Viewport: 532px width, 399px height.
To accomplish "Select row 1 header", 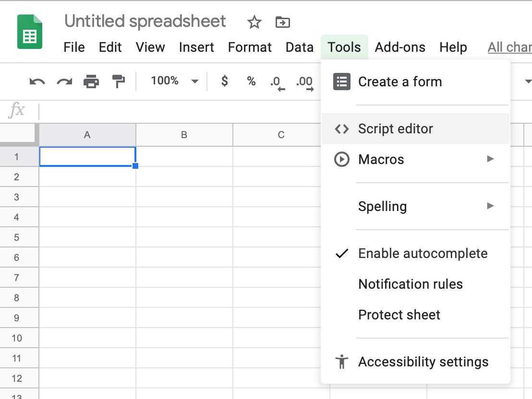I will (x=19, y=157).
